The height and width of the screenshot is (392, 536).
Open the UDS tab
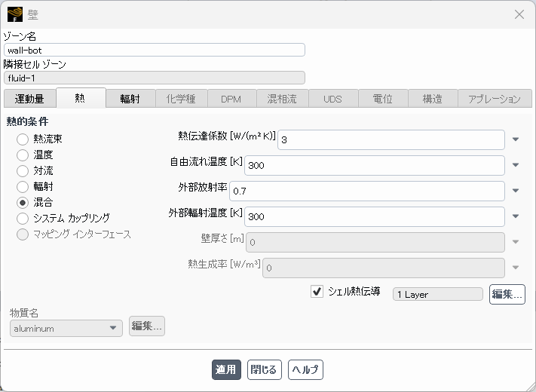(x=333, y=99)
